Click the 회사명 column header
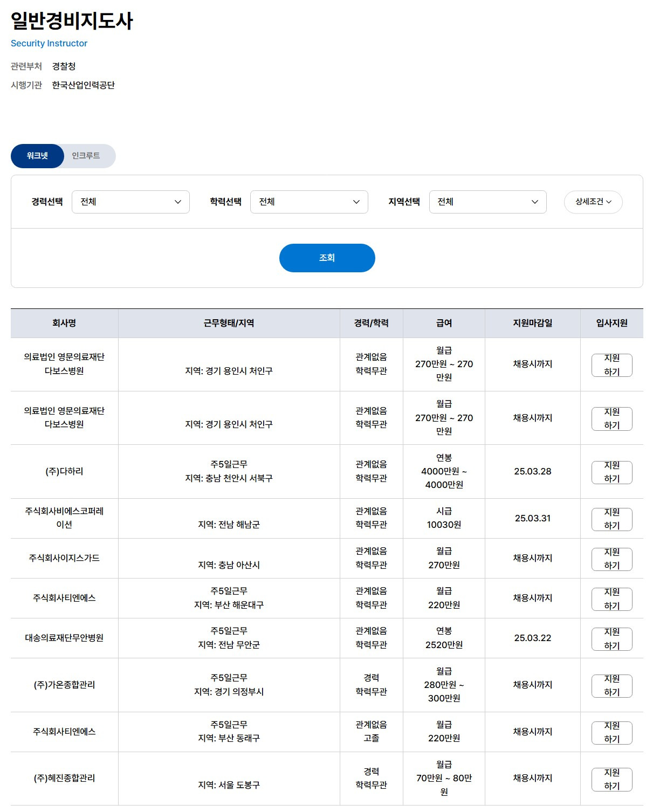646x812 pixels. coord(64,323)
